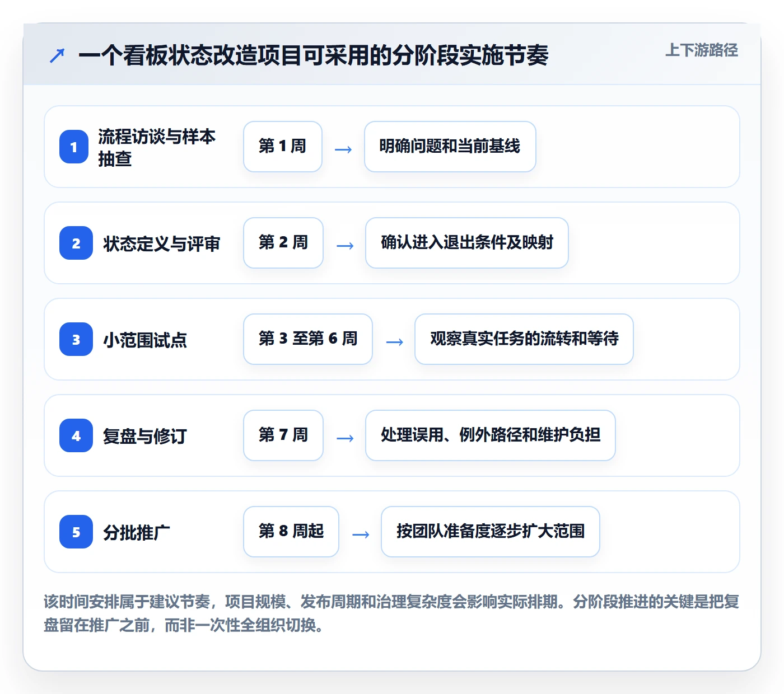This screenshot has width=784, height=694.
Task: Click the 第 2 周 time chip
Action: 283,243
